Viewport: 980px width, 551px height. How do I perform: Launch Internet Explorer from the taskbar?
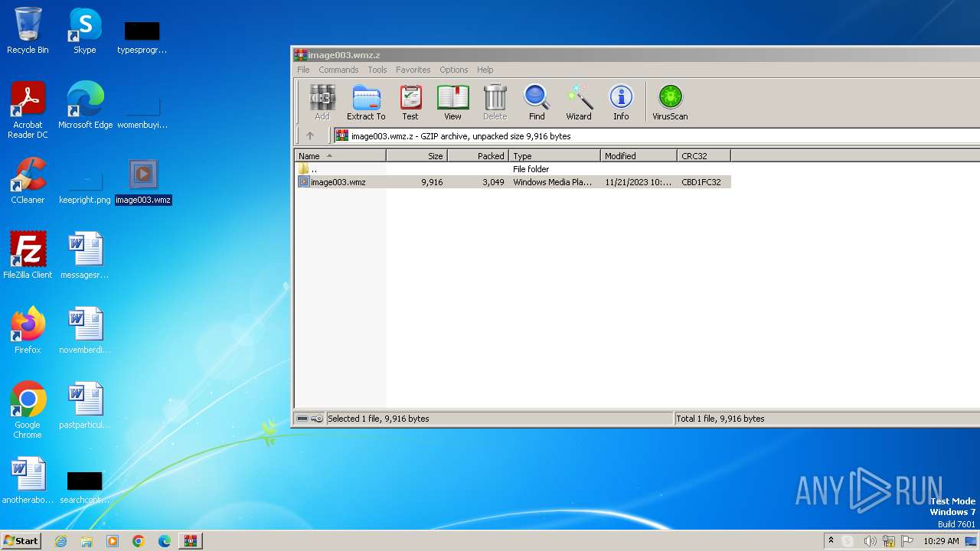tap(60, 541)
